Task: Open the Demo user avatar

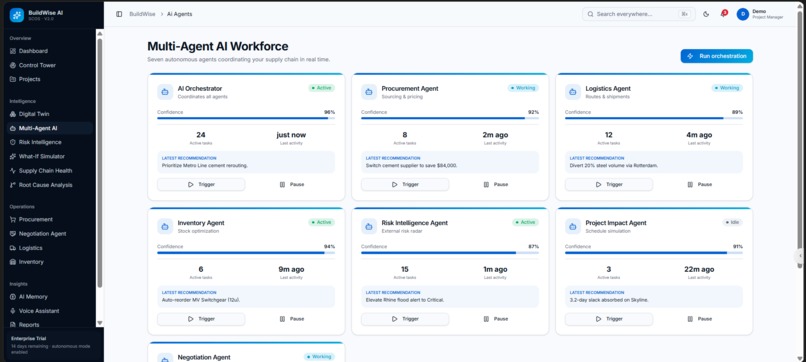Action: pyautogui.click(x=742, y=14)
